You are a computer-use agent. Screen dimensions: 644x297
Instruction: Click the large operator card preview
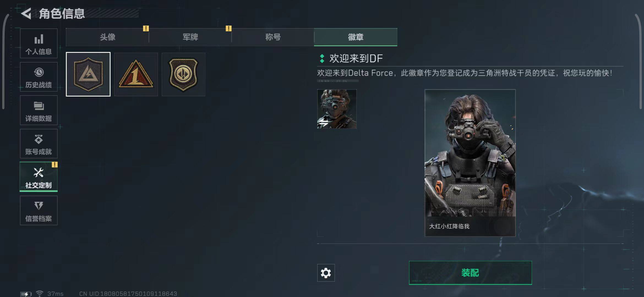[x=470, y=163]
